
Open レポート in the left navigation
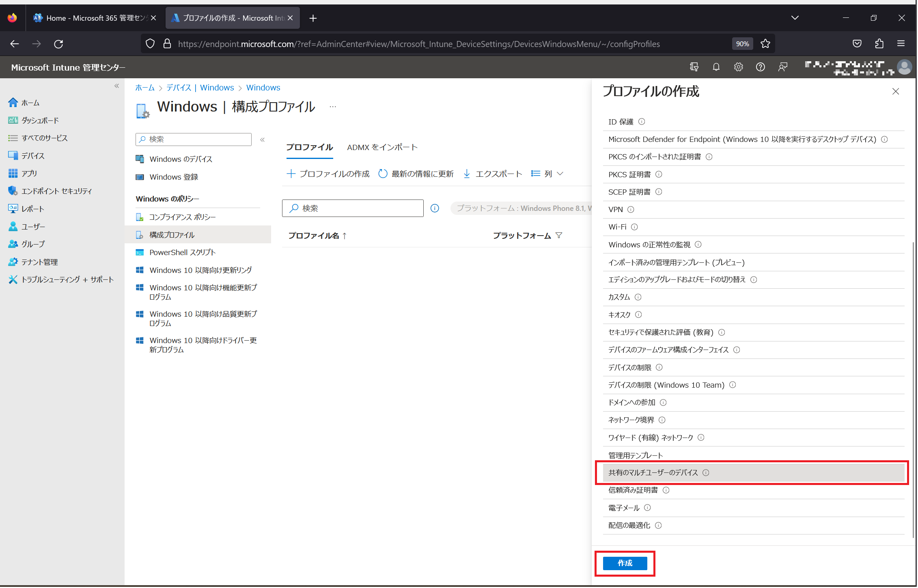[x=26, y=209]
